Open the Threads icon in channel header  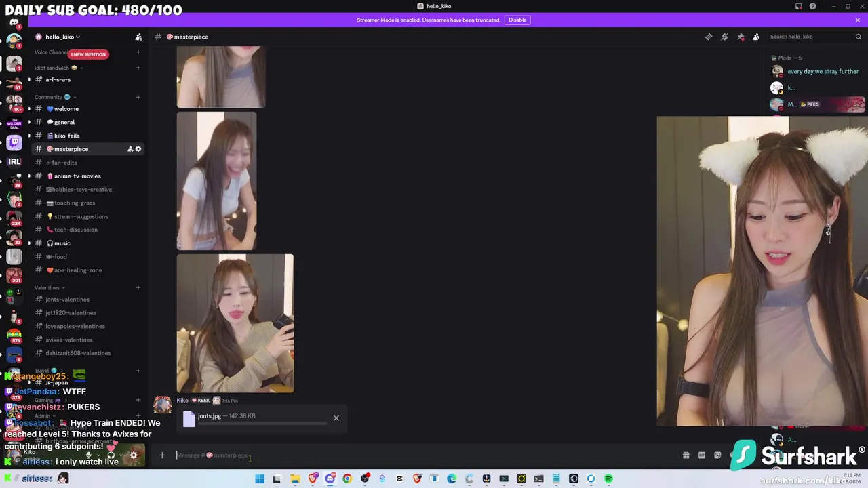coord(709,37)
